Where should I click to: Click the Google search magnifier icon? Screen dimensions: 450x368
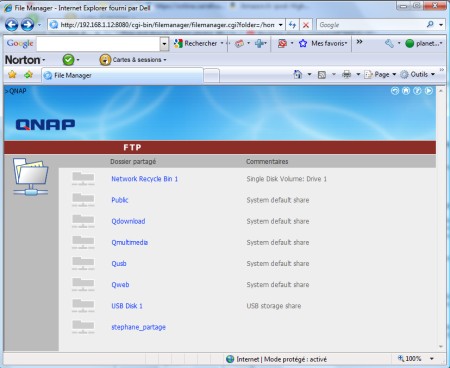tap(430, 25)
